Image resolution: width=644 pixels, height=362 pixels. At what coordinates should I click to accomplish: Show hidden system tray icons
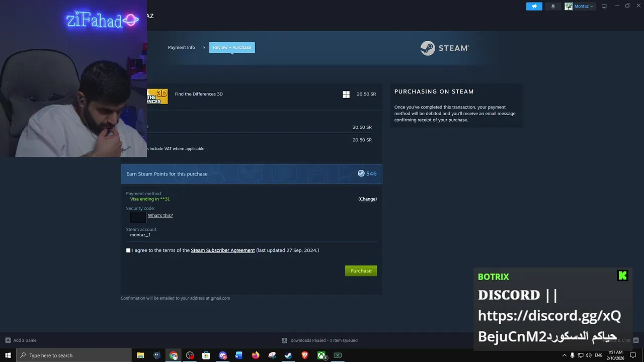coord(565,355)
